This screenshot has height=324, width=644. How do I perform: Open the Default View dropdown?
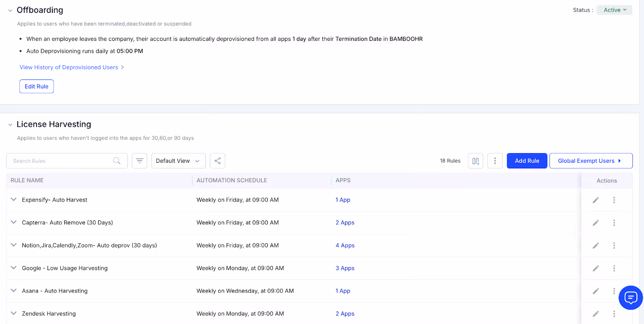tap(178, 161)
